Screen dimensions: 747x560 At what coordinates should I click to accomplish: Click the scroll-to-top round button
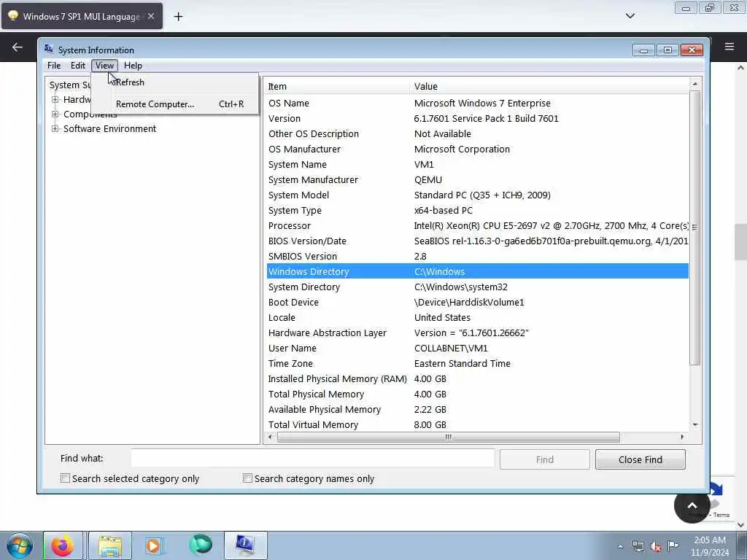click(692, 505)
